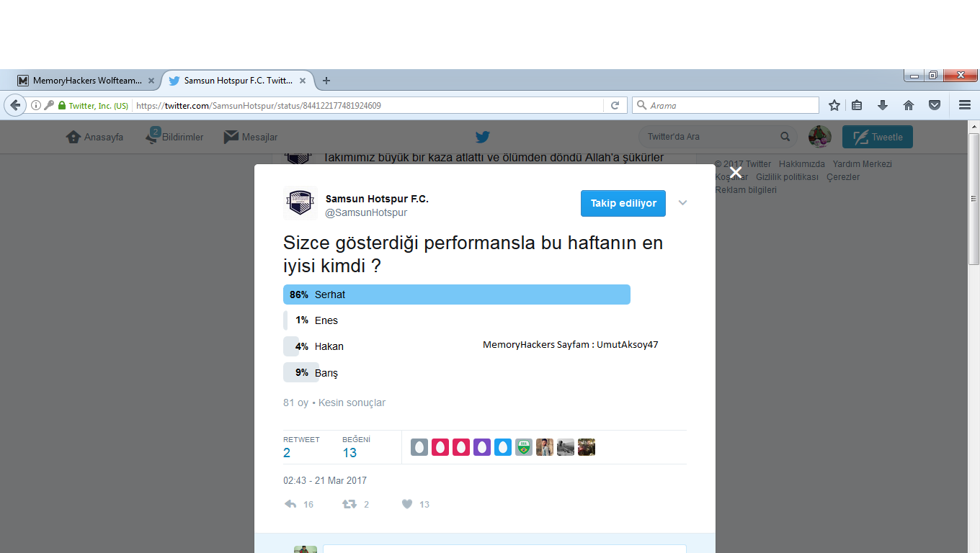
Task: Click the Hakan 4% poll option
Action: (x=313, y=346)
